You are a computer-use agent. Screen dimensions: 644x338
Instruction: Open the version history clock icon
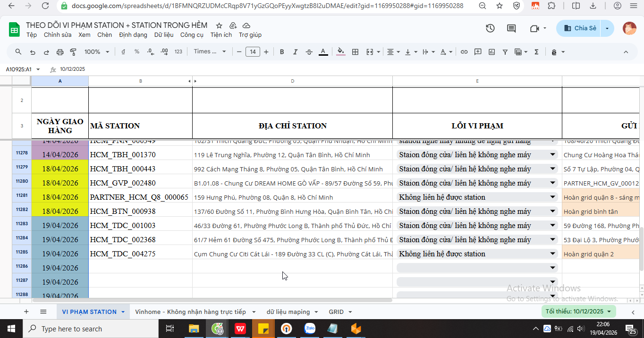point(490,28)
